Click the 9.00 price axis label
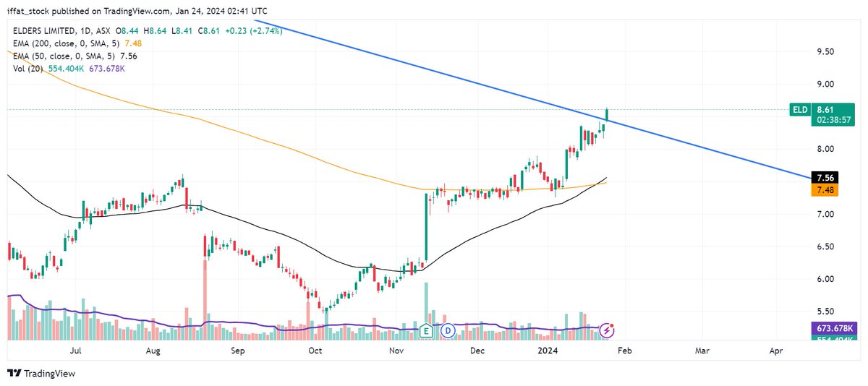Image resolution: width=868 pixels, height=386 pixels. coord(826,84)
